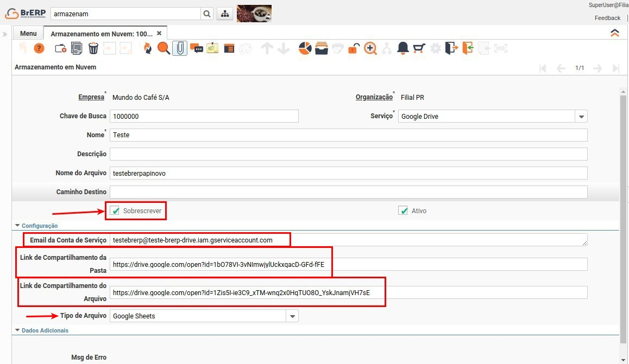This screenshot has width=629, height=364.
Task: Click the Nome do Arquivo field
Action: pos(348,173)
